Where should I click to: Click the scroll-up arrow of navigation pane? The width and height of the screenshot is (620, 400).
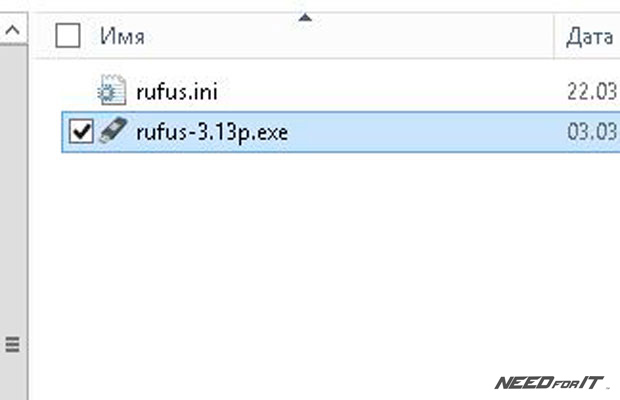13,30
